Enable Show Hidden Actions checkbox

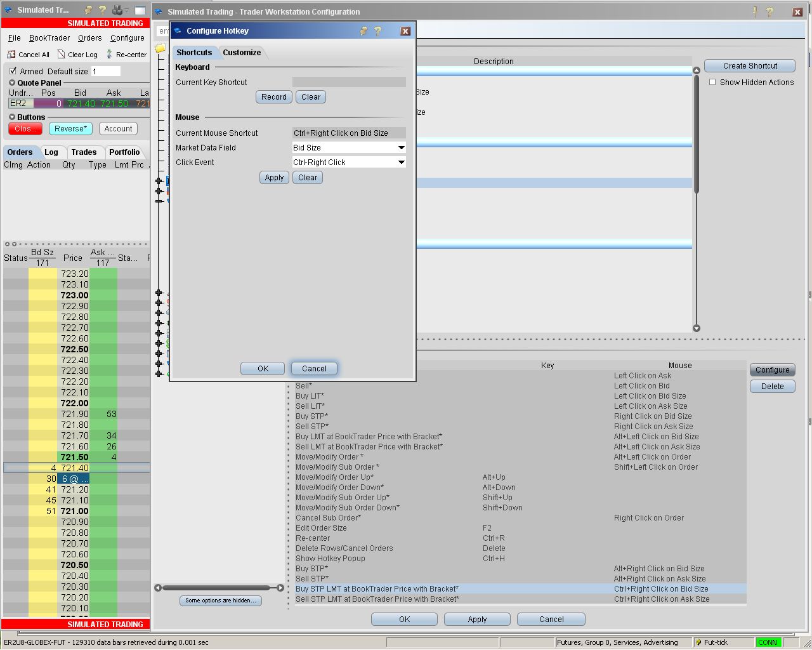[712, 83]
